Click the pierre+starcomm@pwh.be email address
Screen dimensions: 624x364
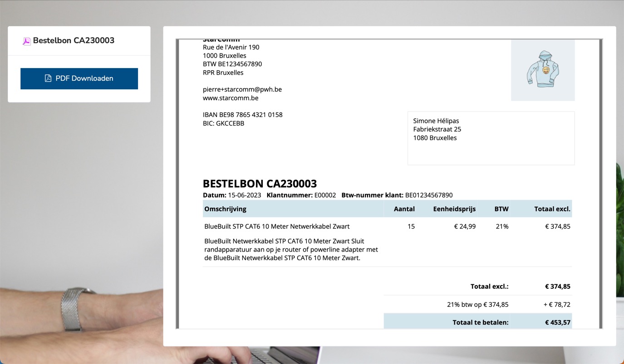coord(242,89)
